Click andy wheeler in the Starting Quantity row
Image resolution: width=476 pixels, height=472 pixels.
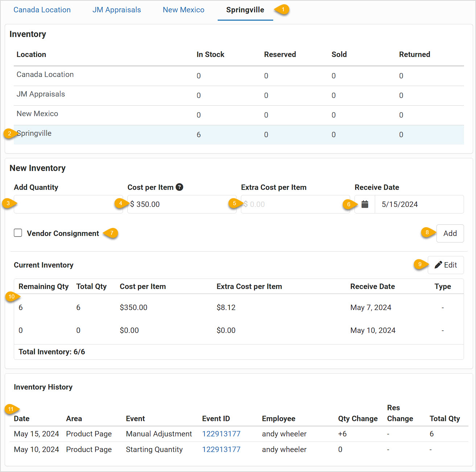pyautogui.click(x=284, y=449)
